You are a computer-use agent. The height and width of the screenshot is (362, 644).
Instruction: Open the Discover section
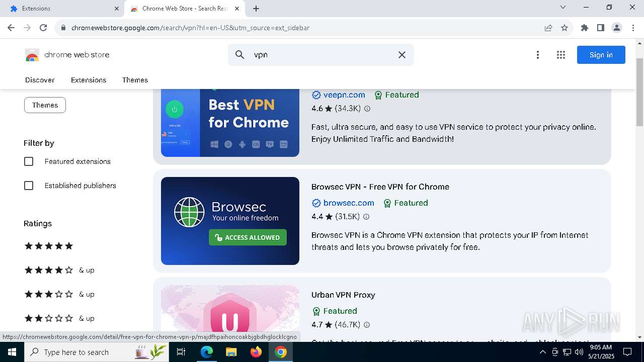coord(40,80)
